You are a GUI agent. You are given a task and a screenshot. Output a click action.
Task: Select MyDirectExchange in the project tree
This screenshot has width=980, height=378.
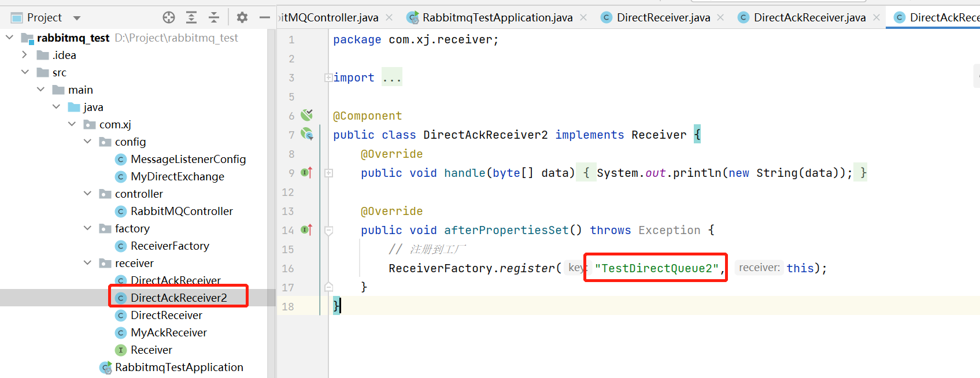pyautogui.click(x=177, y=176)
